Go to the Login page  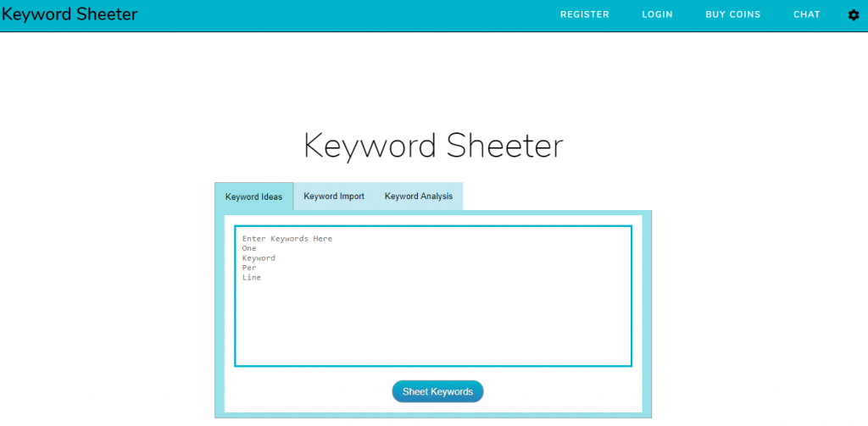(x=657, y=15)
